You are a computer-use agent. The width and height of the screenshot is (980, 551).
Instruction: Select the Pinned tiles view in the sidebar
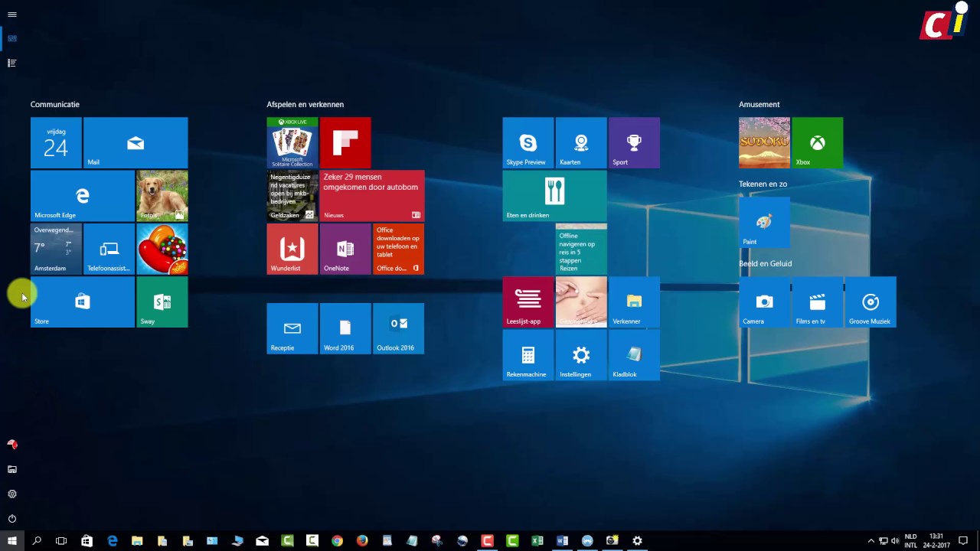[x=12, y=38]
